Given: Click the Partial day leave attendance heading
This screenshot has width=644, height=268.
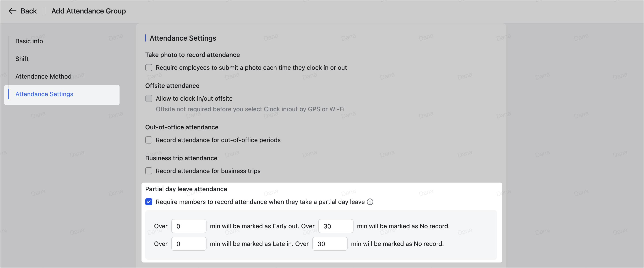Looking at the screenshot, I should coord(186,189).
